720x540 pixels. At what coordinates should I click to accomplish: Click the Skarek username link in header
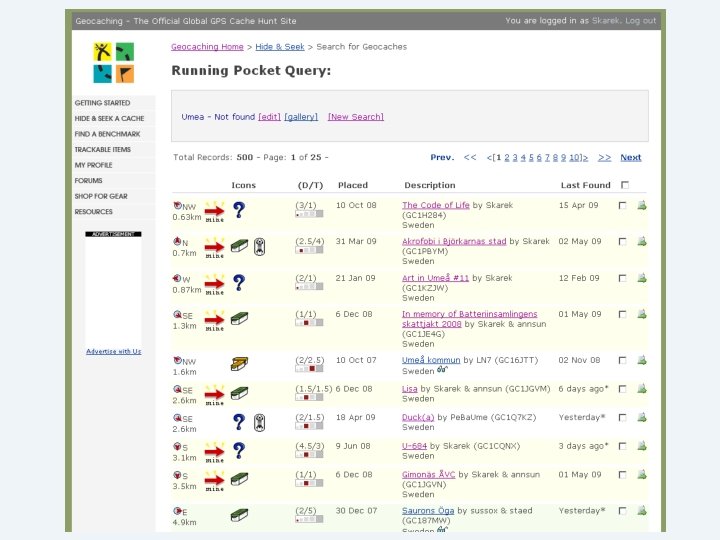tap(606, 21)
